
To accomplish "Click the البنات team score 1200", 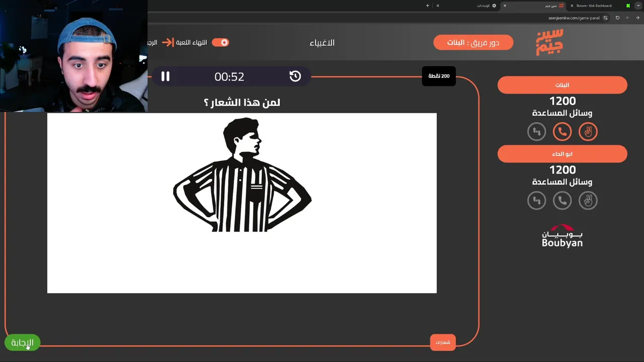I will click(562, 101).
